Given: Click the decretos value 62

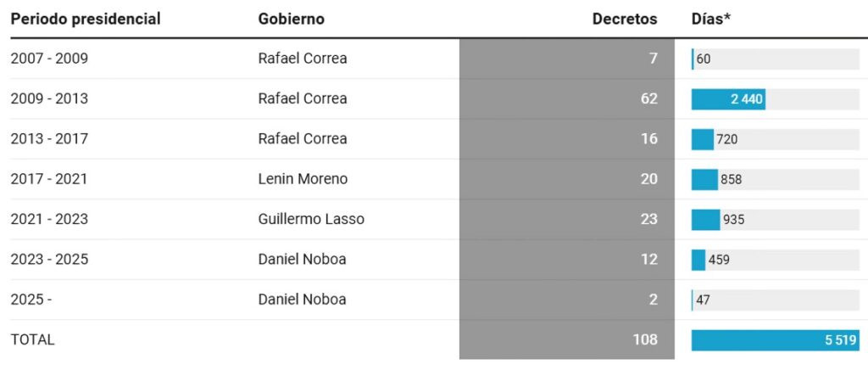Looking at the screenshot, I should point(648,98).
